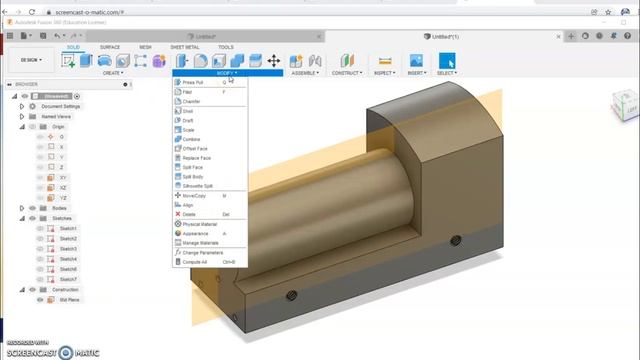
Task: Bookmark page with star icon
Action: tap(608, 12)
